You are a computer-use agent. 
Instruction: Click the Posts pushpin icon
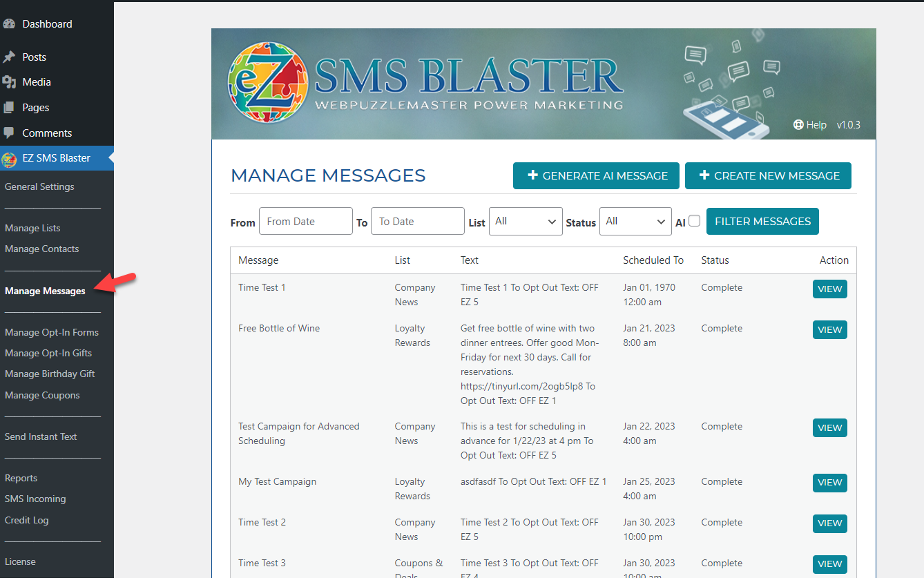tap(8, 57)
